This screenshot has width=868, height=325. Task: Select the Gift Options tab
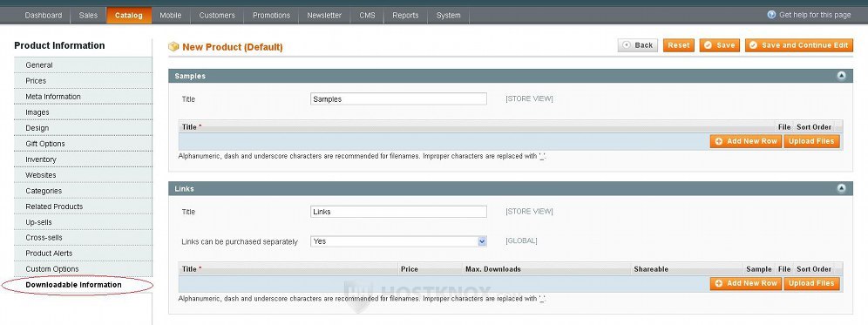coord(83,144)
